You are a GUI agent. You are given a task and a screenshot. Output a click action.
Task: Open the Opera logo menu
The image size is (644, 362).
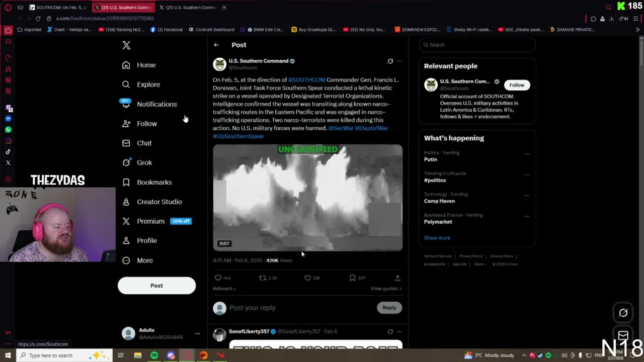[x=8, y=8]
